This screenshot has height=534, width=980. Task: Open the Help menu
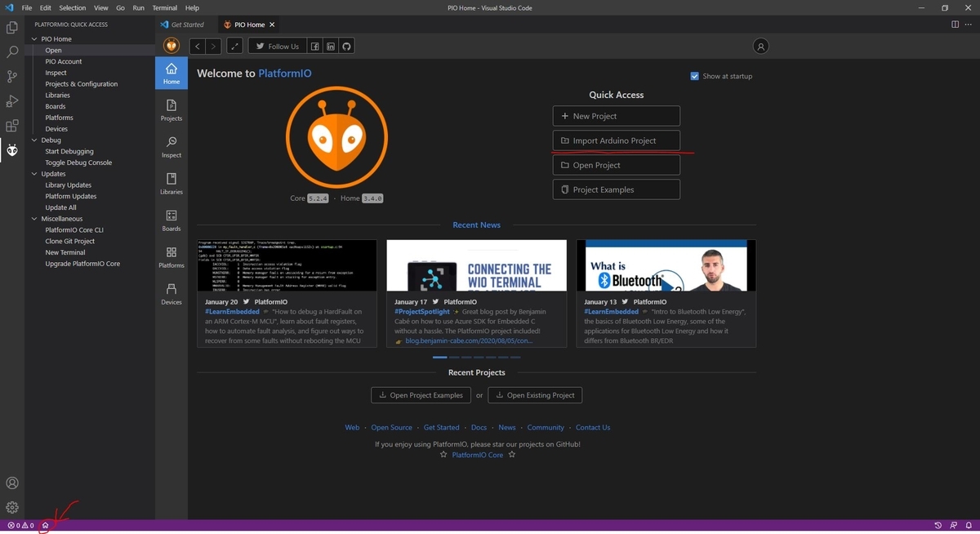click(192, 7)
